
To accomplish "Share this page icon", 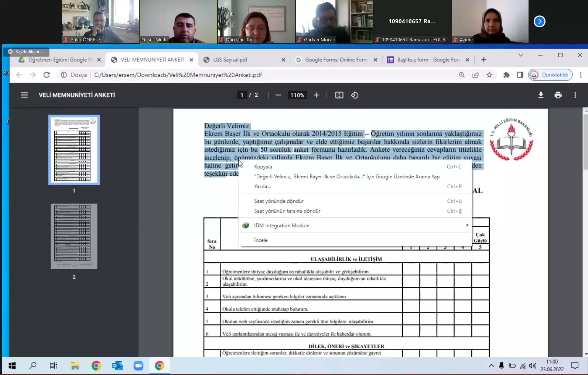I will coord(476,75).
